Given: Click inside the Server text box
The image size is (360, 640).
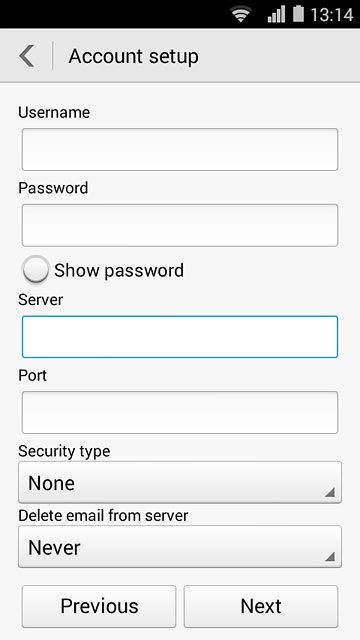Looking at the screenshot, I should (x=180, y=337).
